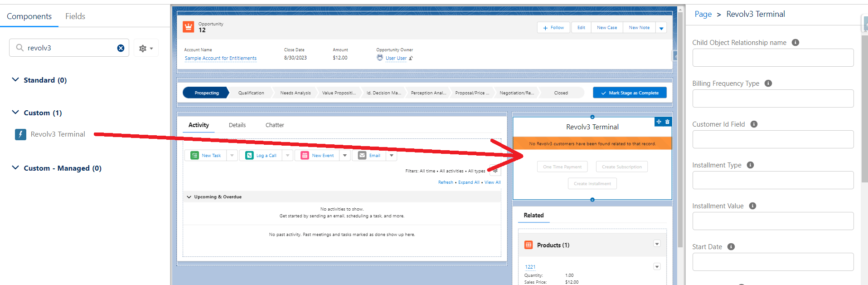The width and height of the screenshot is (868, 285).
Task: Collapse the Standard (0) section
Action: coord(15,80)
